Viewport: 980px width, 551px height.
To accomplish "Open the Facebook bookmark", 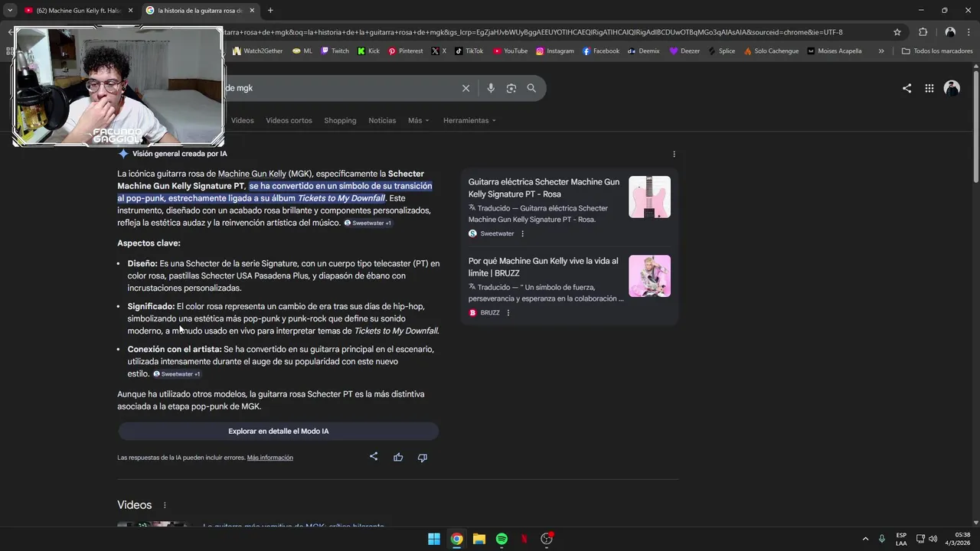I will click(601, 51).
